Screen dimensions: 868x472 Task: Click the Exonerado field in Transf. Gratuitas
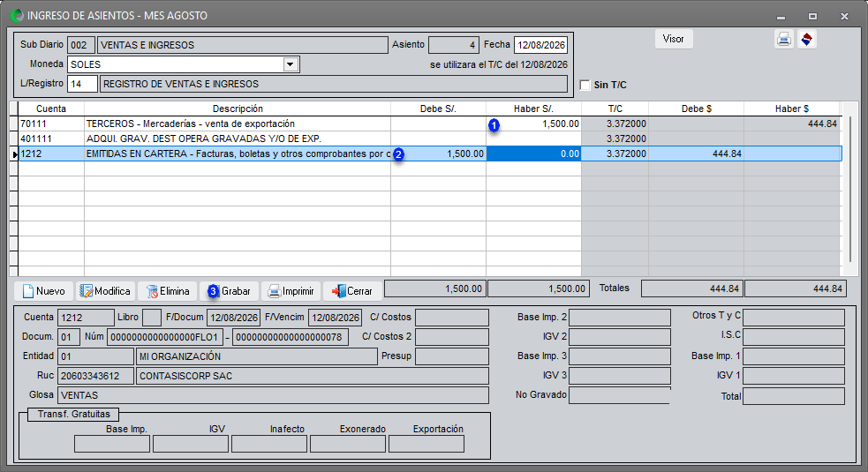click(348, 444)
